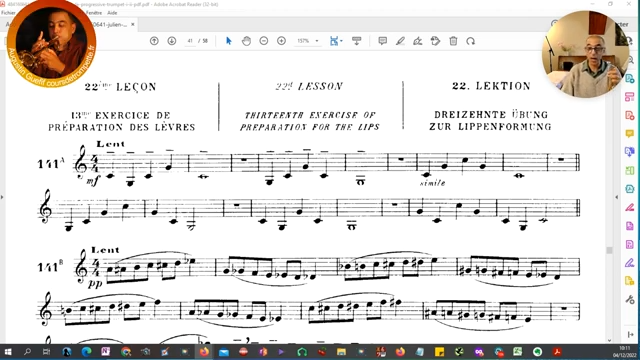This screenshot has height=360, width=640.
Task: Open the Fichier menu
Action: (8, 13)
